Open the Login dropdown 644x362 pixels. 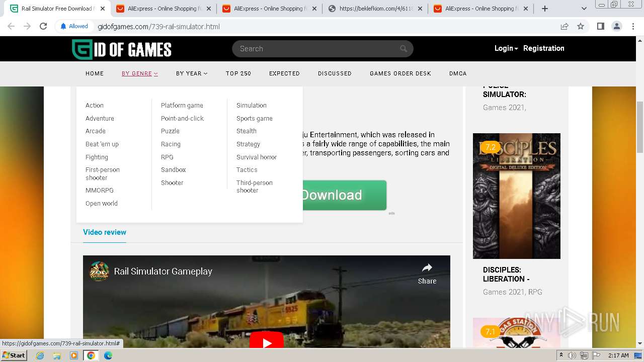coord(506,48)
